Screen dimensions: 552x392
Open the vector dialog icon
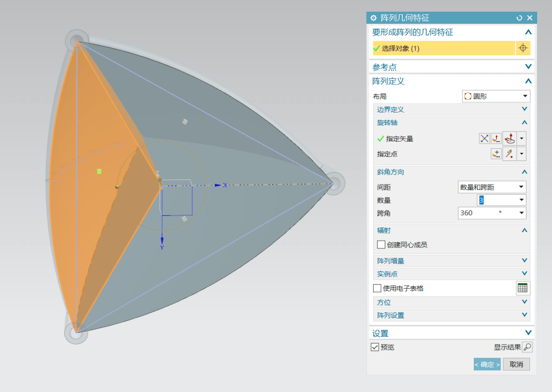click(x=496, y=139)
